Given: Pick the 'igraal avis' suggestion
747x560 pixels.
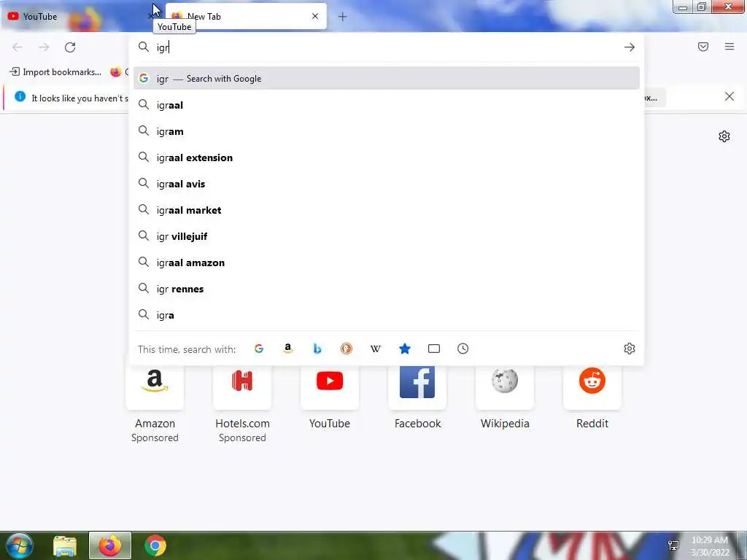Looking at the screenshot, I should point(387,184).
